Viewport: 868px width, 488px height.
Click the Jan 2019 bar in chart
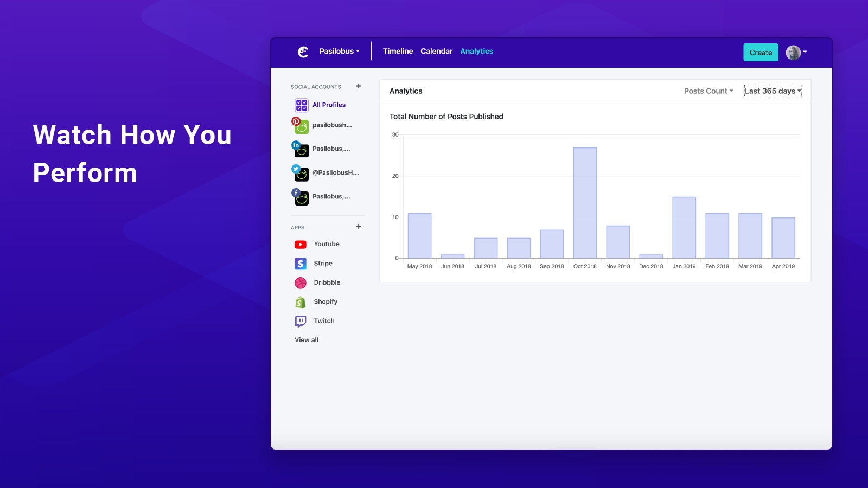pos(684,228)
